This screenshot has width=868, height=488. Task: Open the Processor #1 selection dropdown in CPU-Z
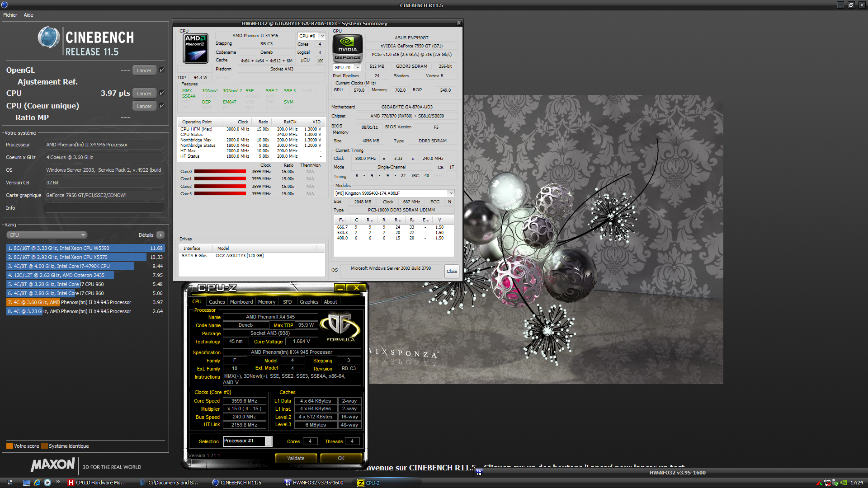click(x=248, y=441)
